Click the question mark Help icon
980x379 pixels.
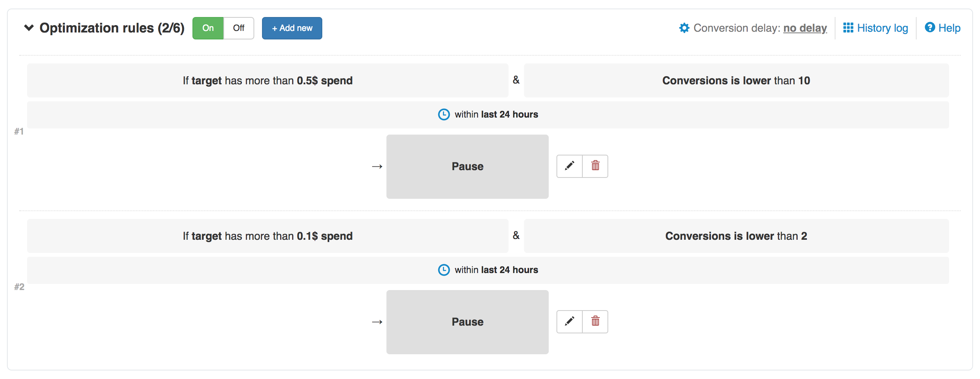click(930, 27)
